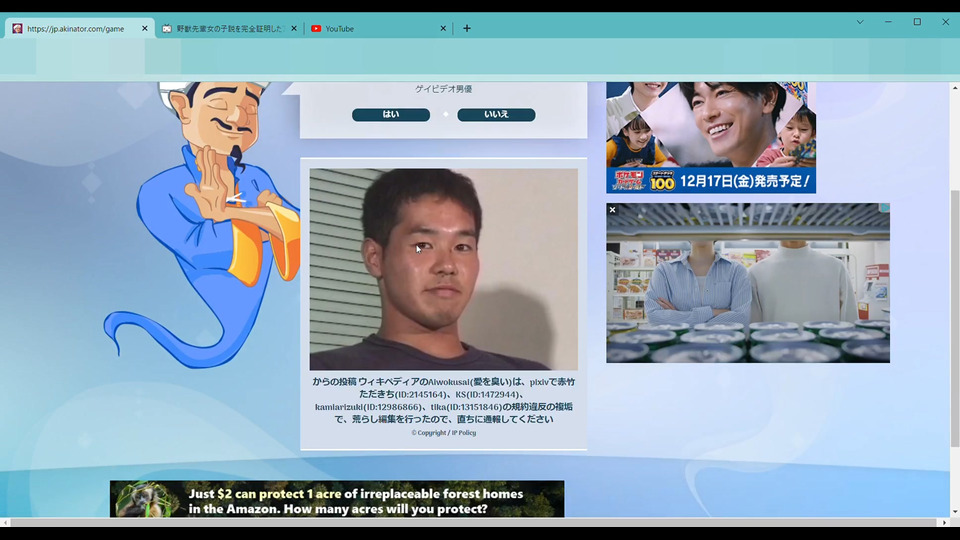
Task: Expand the tab search dropdown arrow
Action: tap(860, 22)
